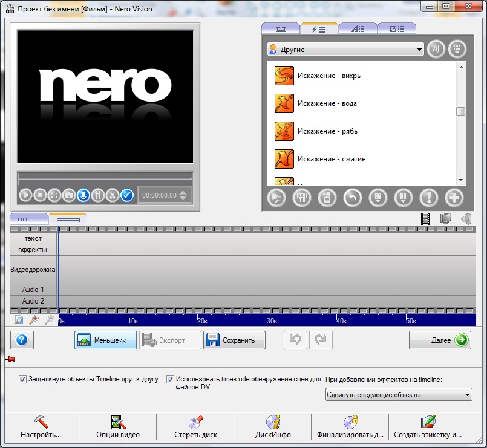This screenshot has height=448, width=487.
Task: Switch to timeline view tab
Action: coord(68,219)
